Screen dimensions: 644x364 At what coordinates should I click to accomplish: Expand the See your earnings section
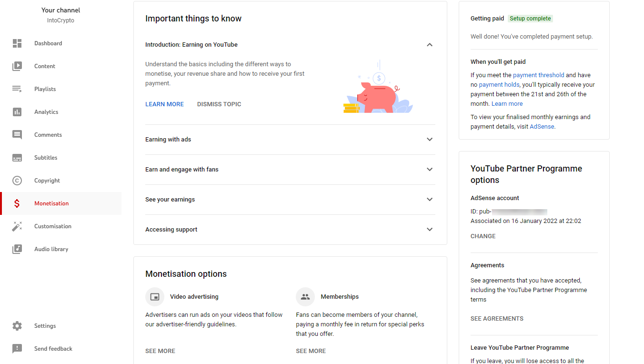[x=430, y=200]
